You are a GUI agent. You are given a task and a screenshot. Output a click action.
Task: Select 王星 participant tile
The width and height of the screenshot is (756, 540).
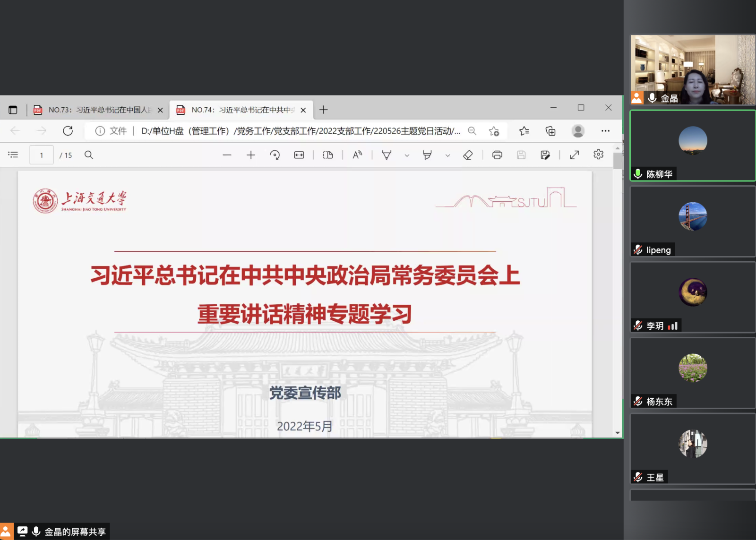click(x=693, y=449)
